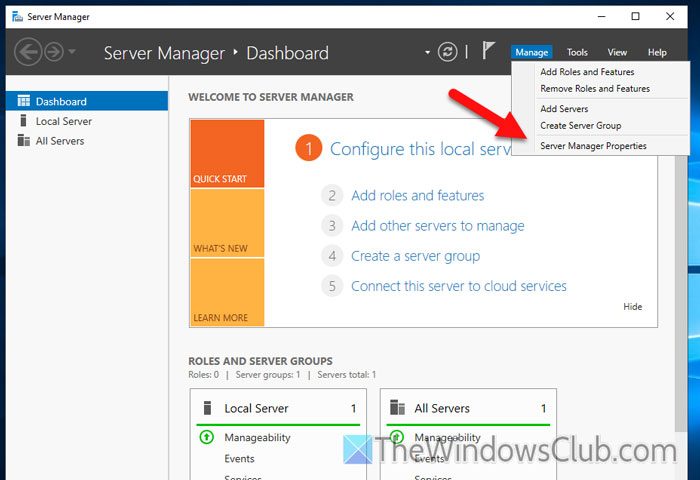Click the Back navigation arrow
Screen dimensions: 700x480
coord(28,52)
